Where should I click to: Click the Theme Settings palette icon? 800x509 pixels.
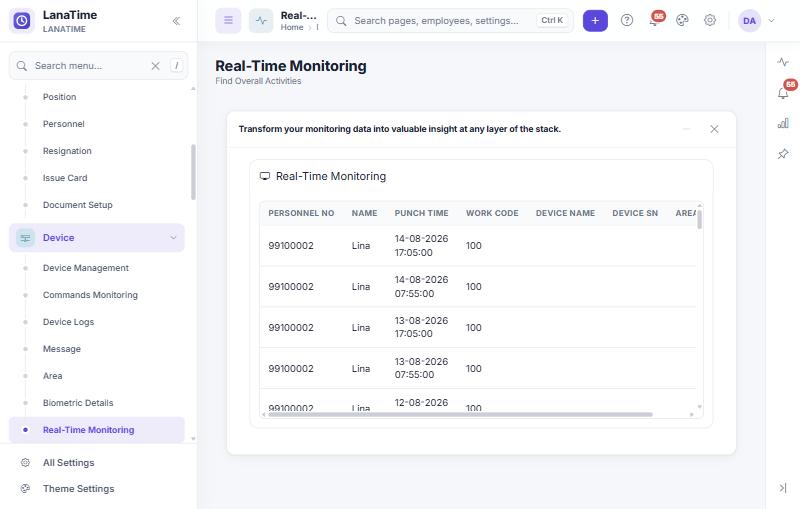click(25, 489)
